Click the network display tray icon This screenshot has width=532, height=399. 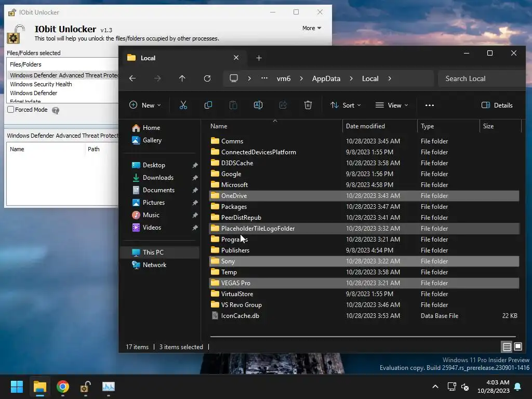(x=451, y=387)
